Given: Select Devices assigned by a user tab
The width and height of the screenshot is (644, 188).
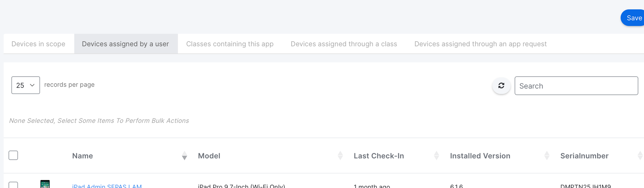Looking at the screenshot, I should tap(125, 44).
